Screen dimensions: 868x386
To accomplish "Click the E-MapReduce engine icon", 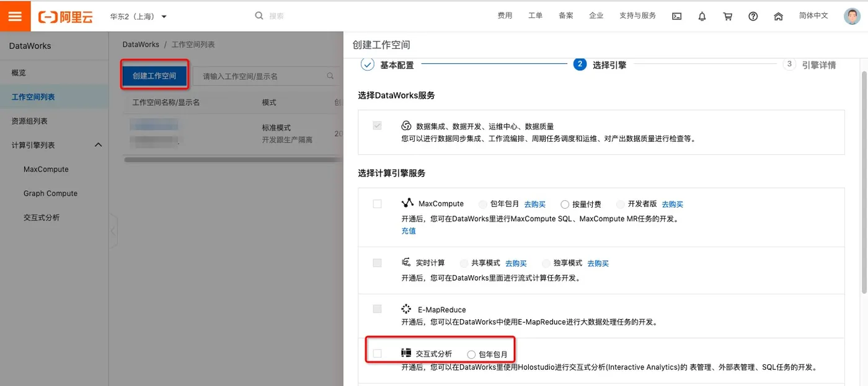I will coord(406,309).
